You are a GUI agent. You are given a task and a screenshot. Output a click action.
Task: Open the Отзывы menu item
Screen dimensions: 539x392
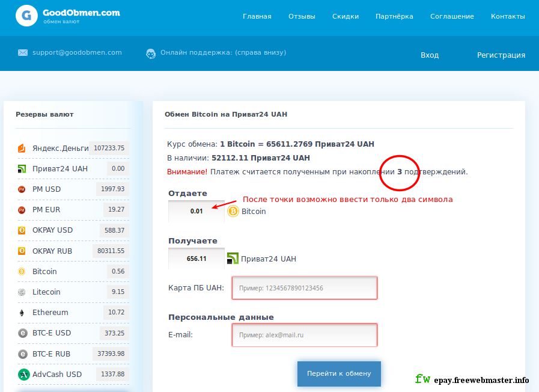click(302, 16)
